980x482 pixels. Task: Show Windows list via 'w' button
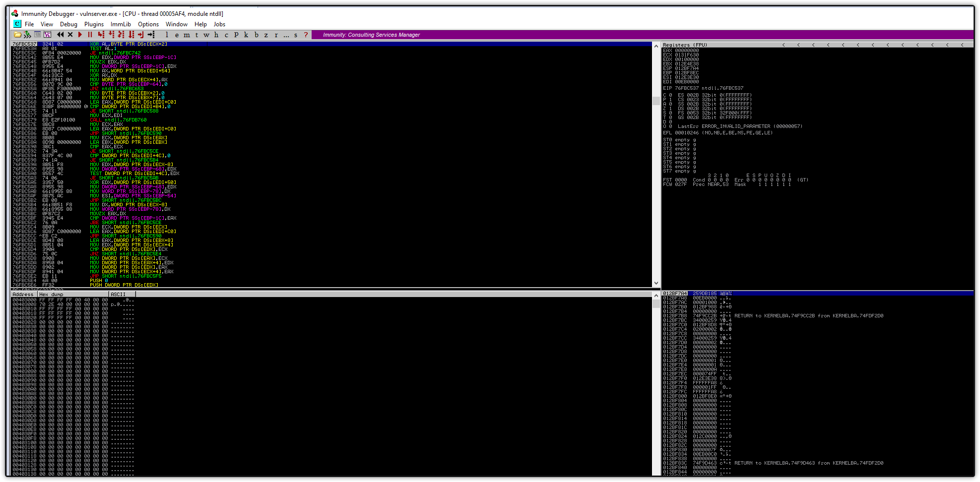click(x=206, y=35)
